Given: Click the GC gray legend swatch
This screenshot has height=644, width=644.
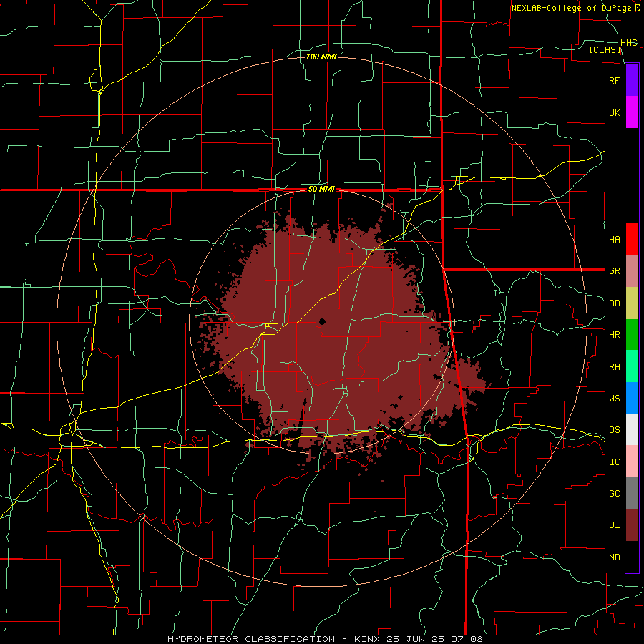Looking at the screenshot, I should [632, 493].
